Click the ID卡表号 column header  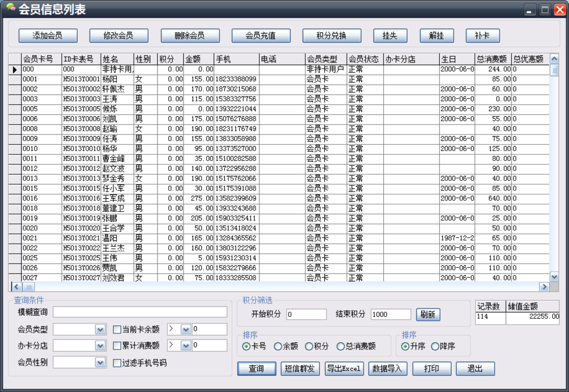[x=82, y=59]
